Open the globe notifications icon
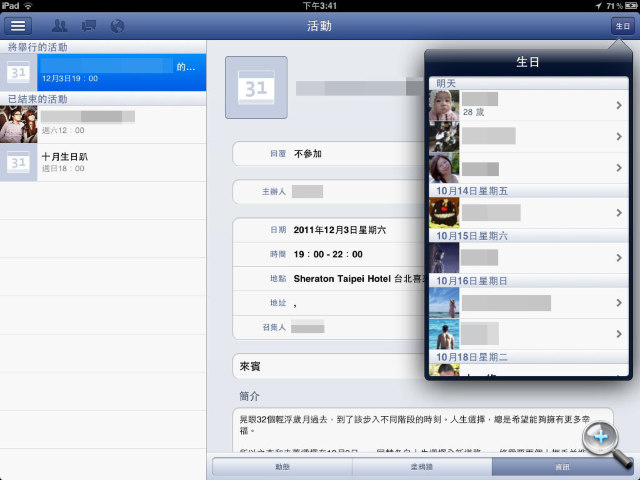Viewport: 640px width, 480px height. 117,26
